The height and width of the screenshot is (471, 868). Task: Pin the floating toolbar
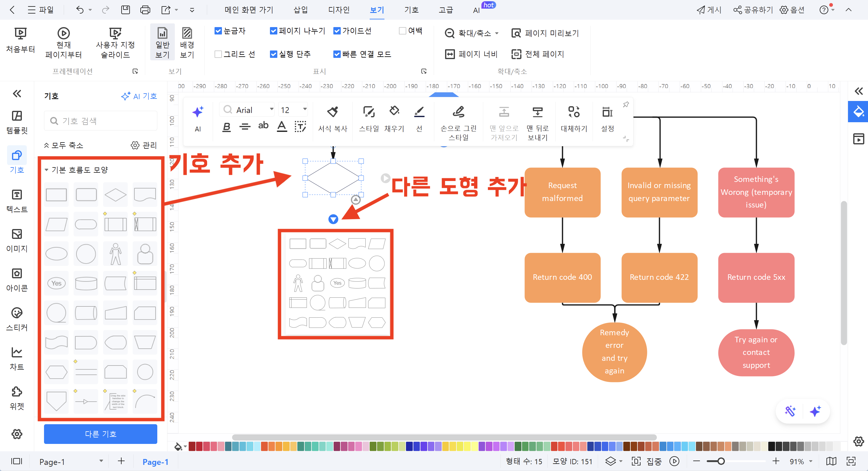point(626,104)
